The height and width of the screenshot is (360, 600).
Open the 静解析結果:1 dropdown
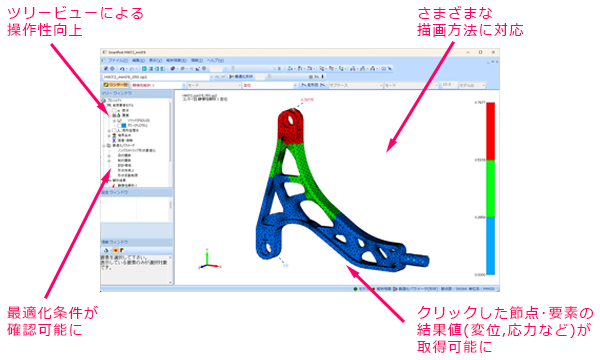(x=184, y=85)
